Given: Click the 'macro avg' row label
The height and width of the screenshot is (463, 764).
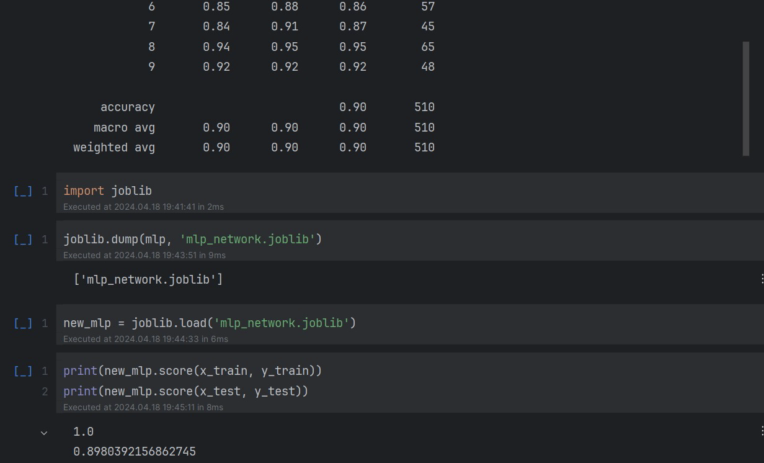Looking at the screenshot, I should (x=124, y=128).
